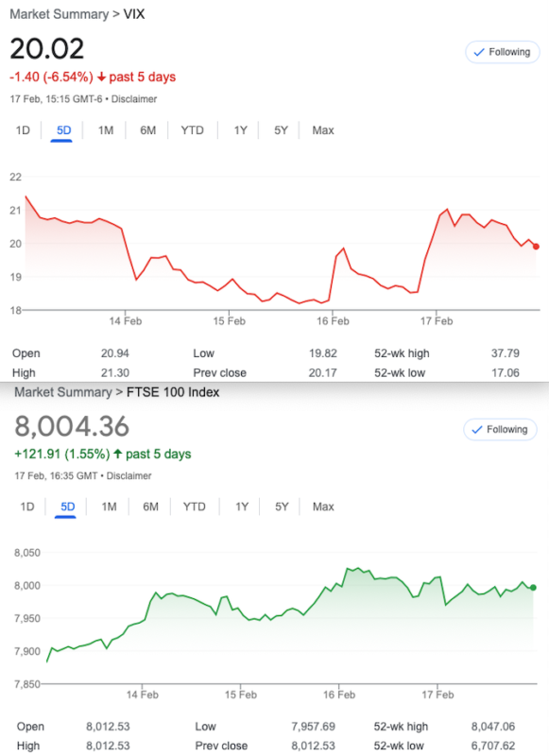Select the 1D tab on VIX chart
Viewport: 549px width, 756px height.
(x=23, y=130)
